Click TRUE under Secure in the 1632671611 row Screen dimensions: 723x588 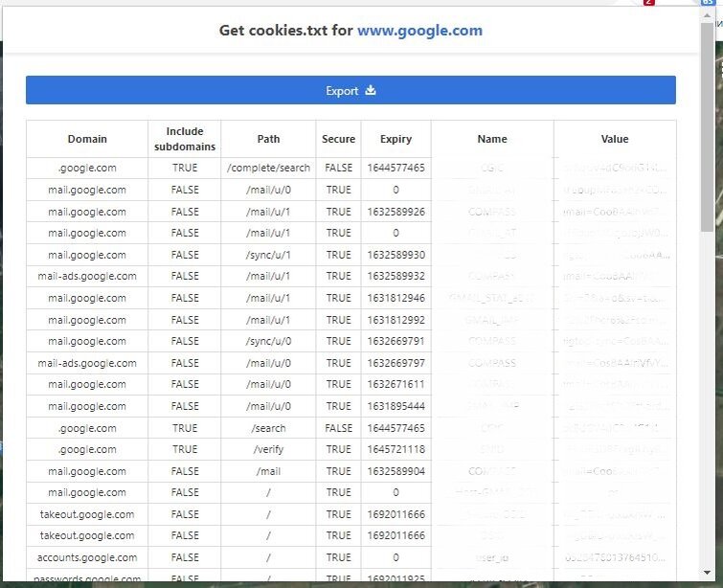[x=338, y=385]
